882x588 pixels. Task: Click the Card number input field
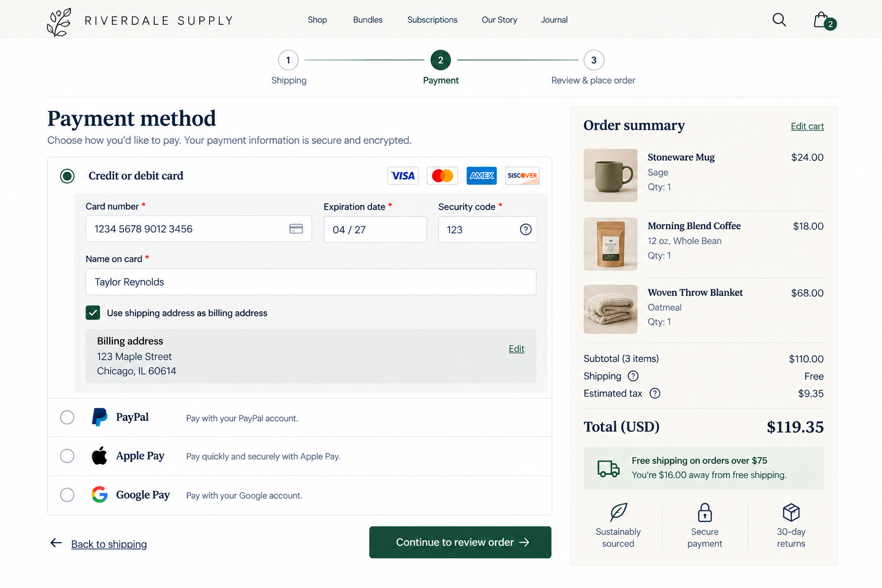(199, 229)
